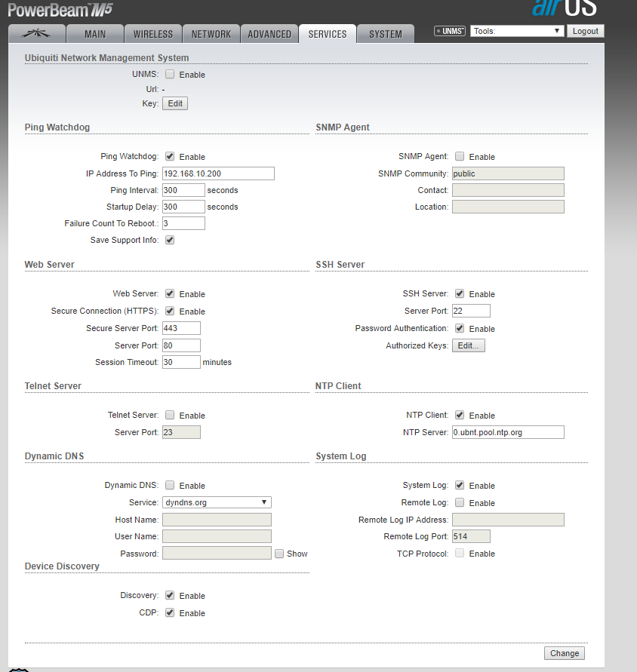Focus the Web Server Port field
Image resolution: width=637 pixels, height=672 pixels.
point(181,345)
